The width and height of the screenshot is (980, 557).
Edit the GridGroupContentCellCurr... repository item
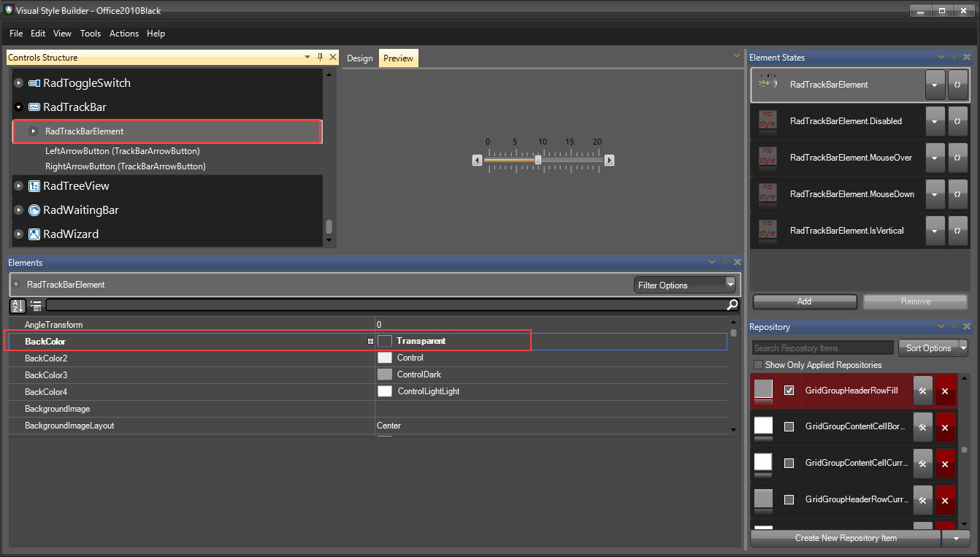pos(923,464)
